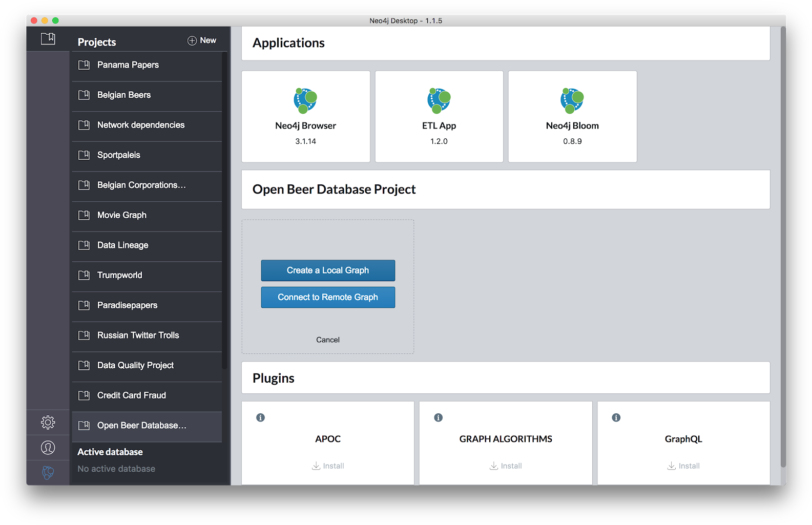812x525 pixels.
Task: Click the Trumpworld project icon
Action: 84,275
